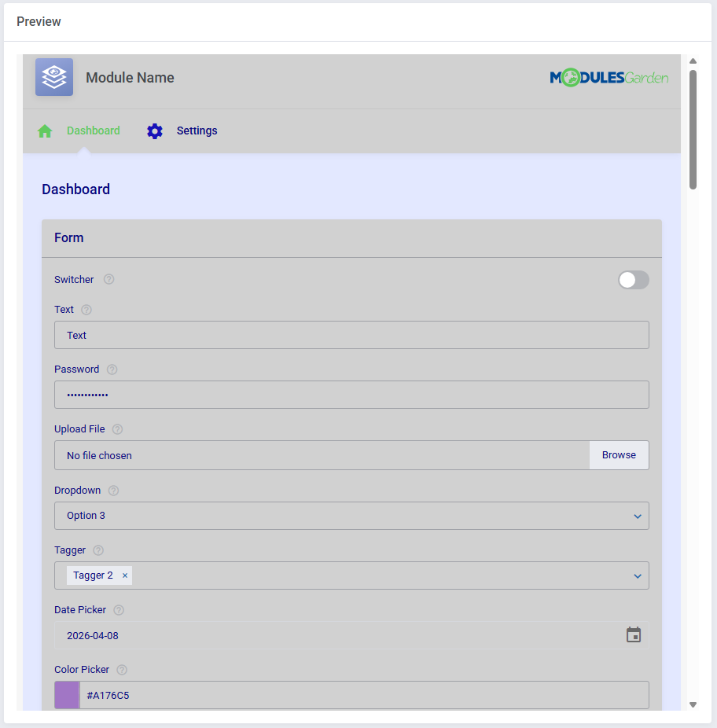The image size is (717, 728).
Task: Click the Module Name layers logo icon
Action: pos(54,77)
